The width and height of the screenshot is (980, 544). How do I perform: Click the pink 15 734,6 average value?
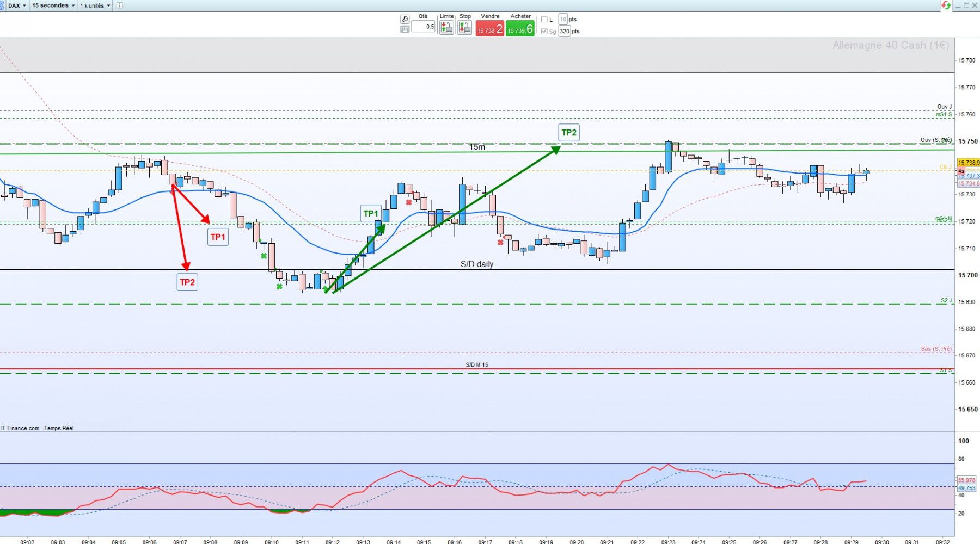tap(969, 184)
